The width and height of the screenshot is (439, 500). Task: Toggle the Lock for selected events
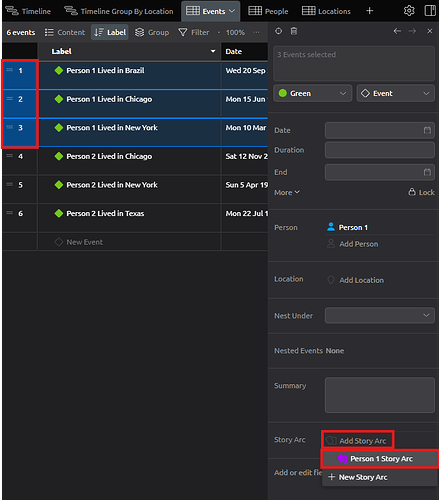[422, 192]
